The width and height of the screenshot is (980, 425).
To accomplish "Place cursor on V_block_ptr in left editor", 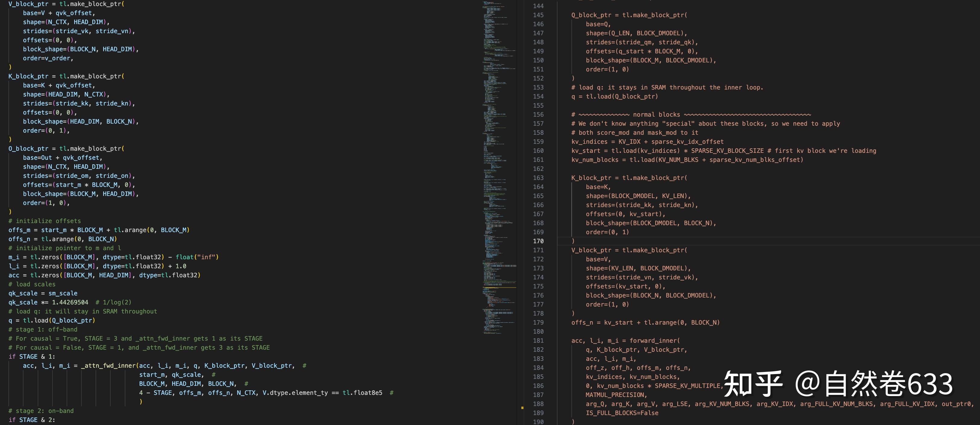I will pyautogui.click(x=28, y=4).
